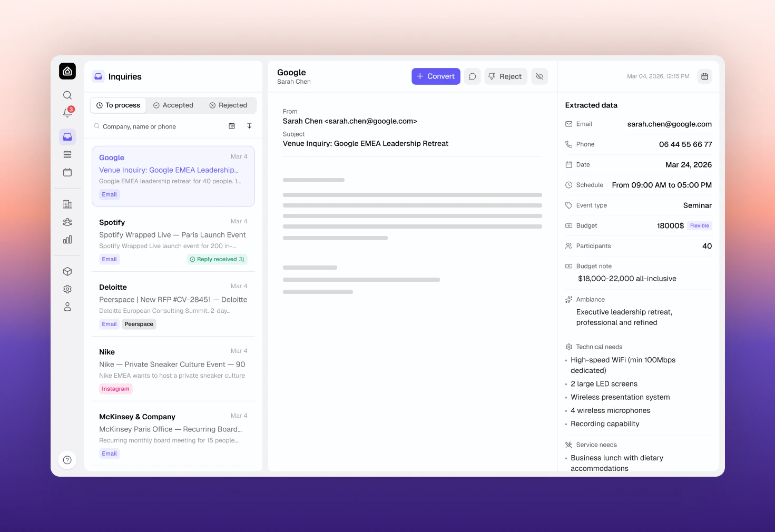Open the bar chart analytics icon
Viewport: 775px width, 532px height.
[x=67, y=240]
